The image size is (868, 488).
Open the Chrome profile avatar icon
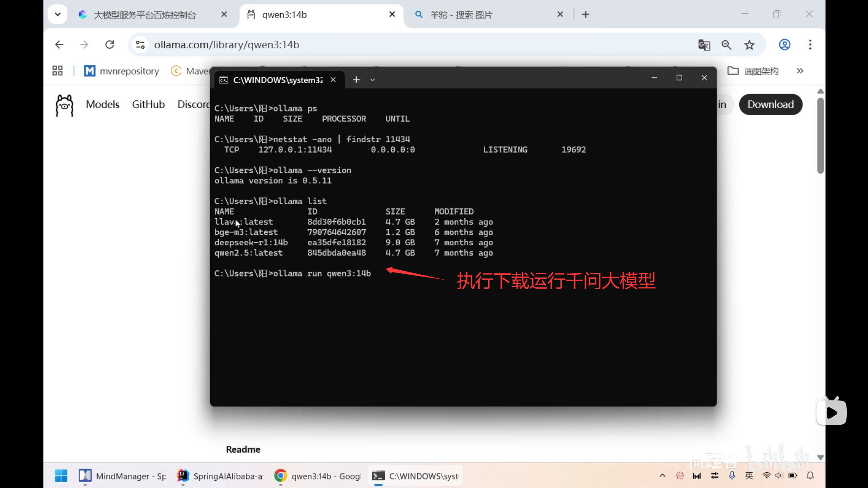click(x=785, y=45)
